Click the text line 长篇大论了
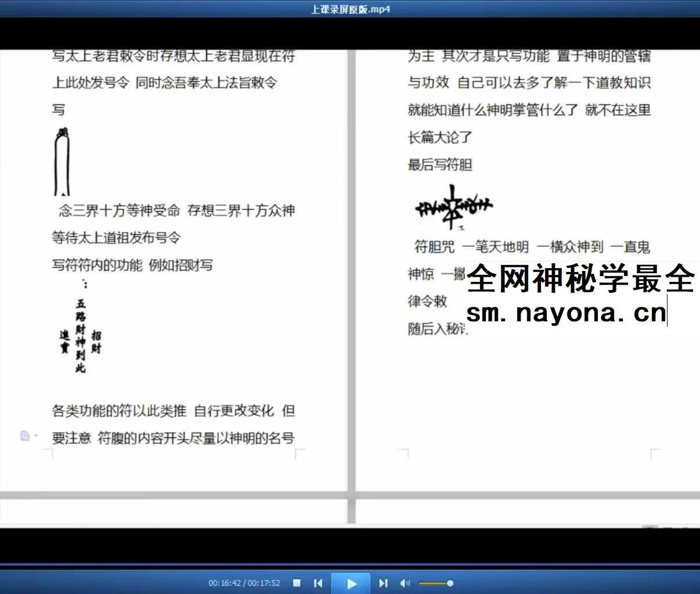 (x=440, y=137)
